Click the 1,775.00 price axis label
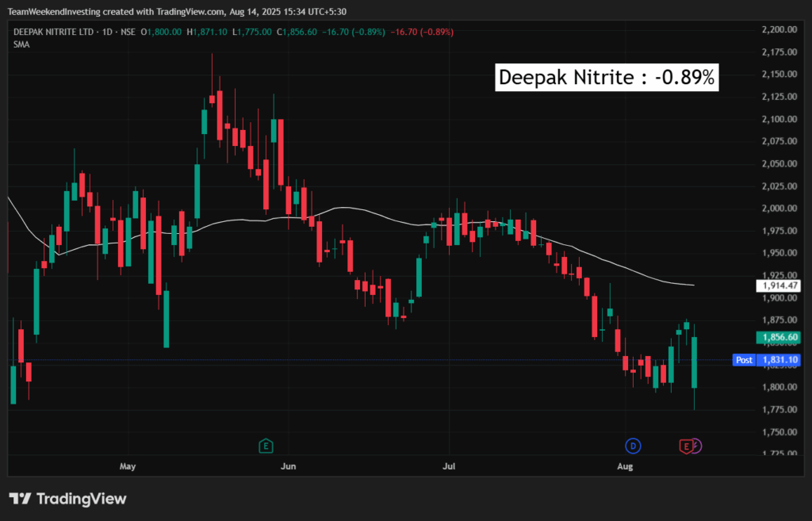 [779, 409]
